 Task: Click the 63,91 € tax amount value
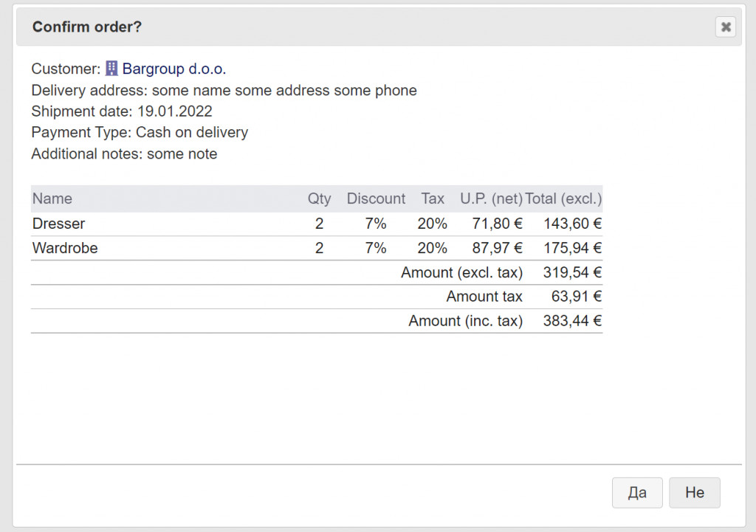[x=577, y=297]
